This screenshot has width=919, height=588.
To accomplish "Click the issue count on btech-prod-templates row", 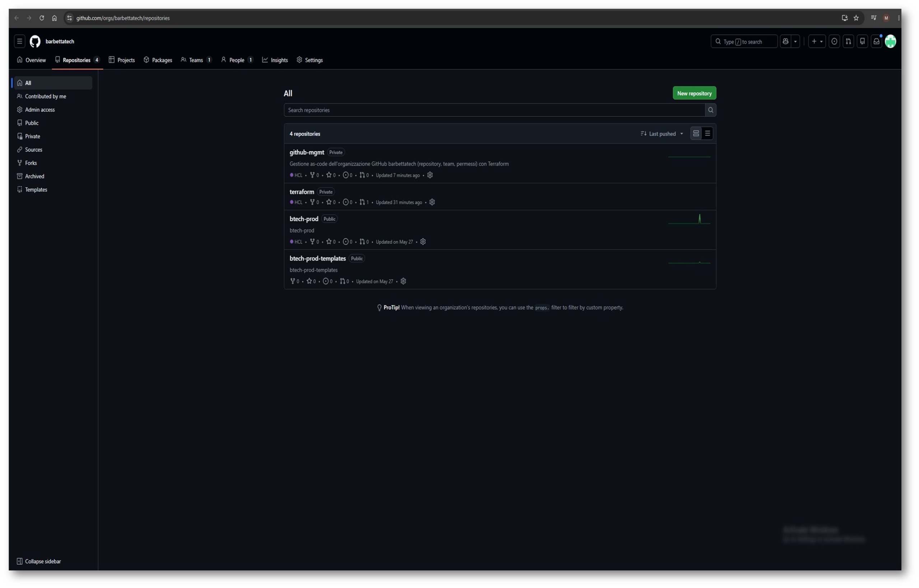I will pyautogui.click(x=328, y=281).
